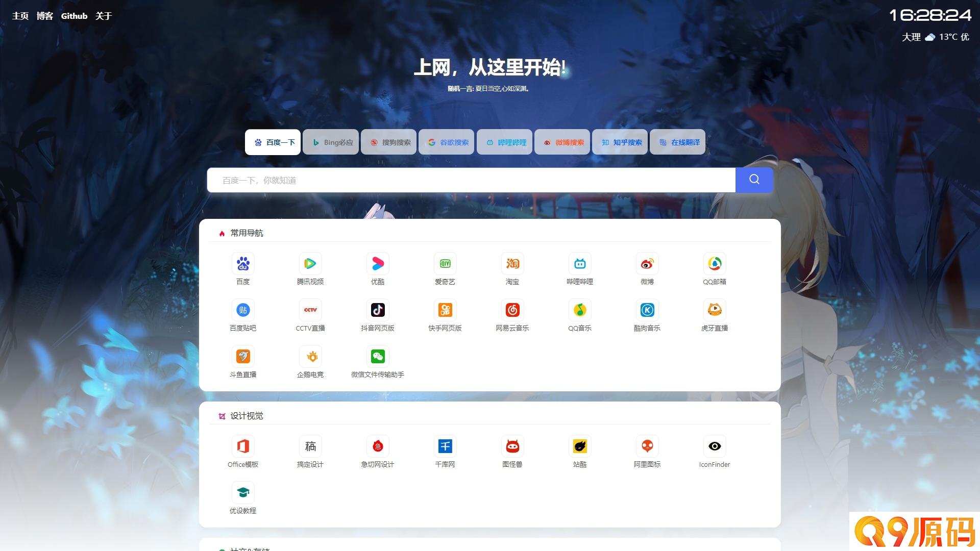Open the Tencent Video (腾讯视频) icon
The image size is (980, 551).
310,264
